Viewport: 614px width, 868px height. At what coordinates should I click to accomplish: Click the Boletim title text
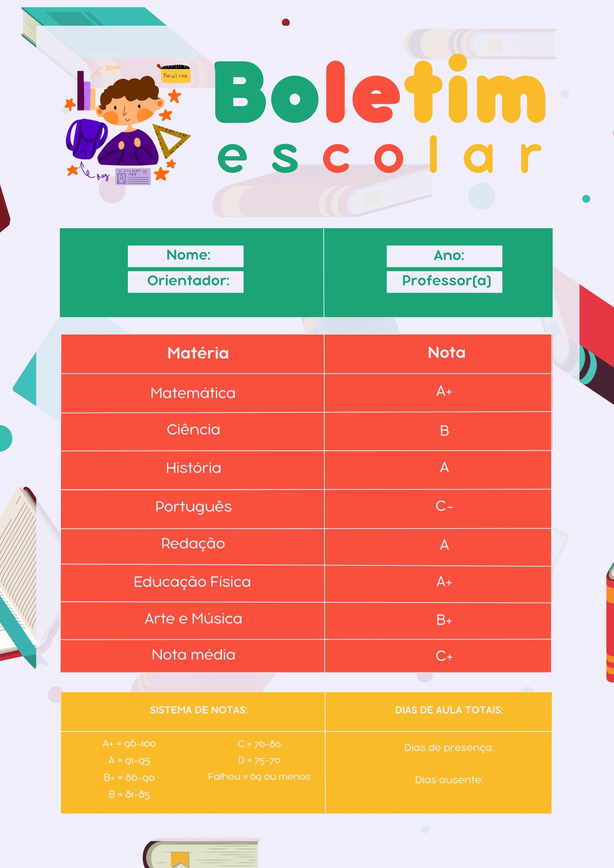380,92
